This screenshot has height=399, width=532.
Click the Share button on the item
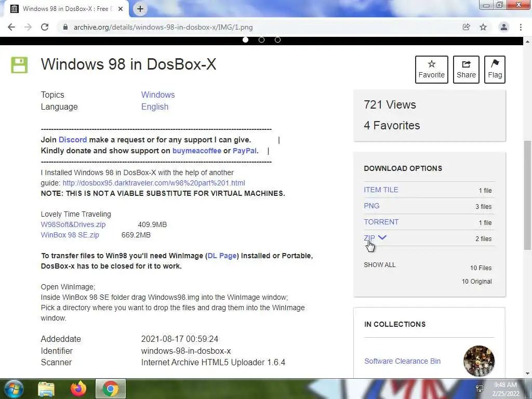tap(466, 70)
